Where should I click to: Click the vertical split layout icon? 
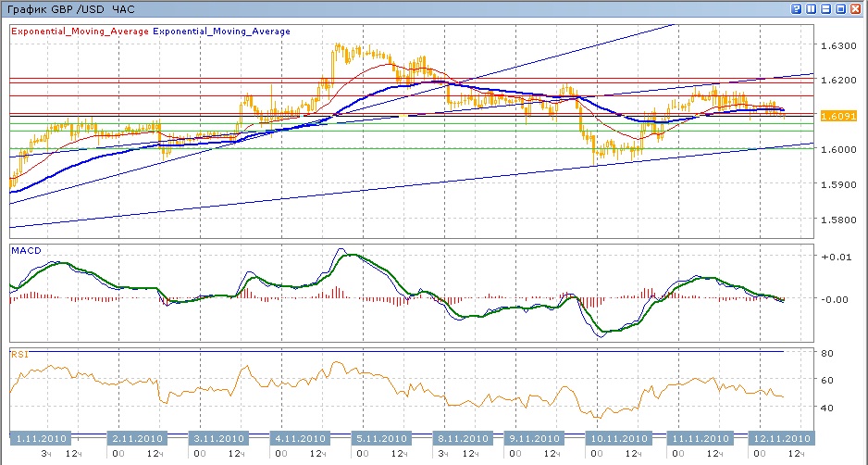click(x=812, y=8)
